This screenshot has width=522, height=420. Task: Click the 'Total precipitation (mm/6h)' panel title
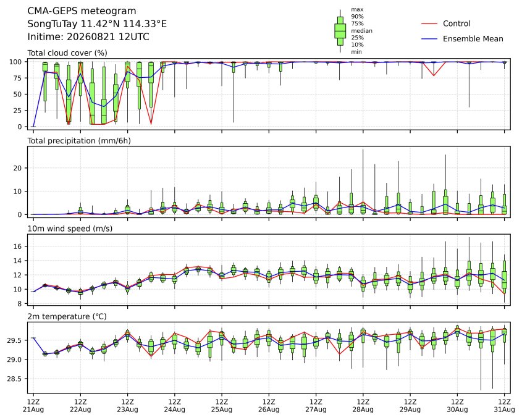coord(79,141)
